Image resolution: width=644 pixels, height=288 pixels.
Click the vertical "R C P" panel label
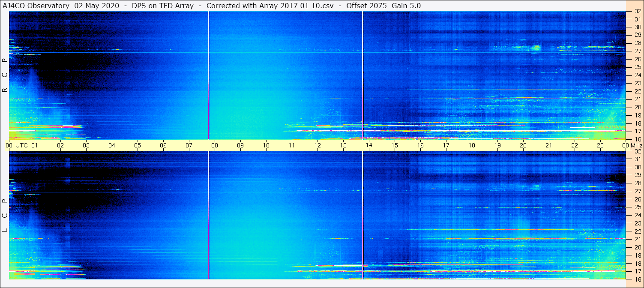tap(5, 75)
